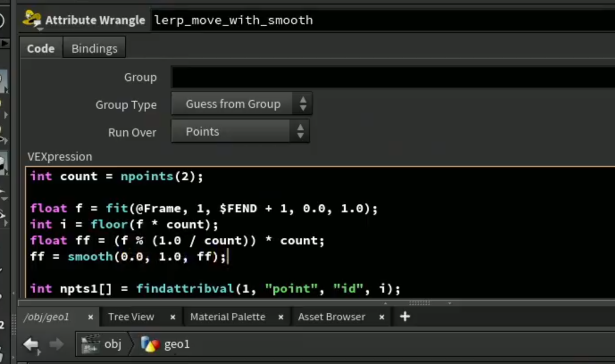Switch to the Bindings tab
This screenshot has height=364, width=615.
tap(94, 48)
